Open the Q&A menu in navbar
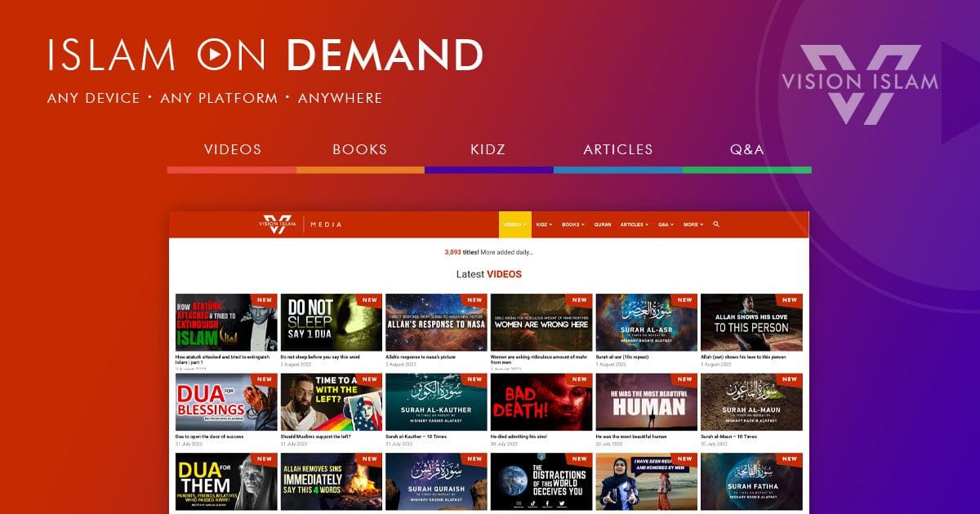 pos(666,224)
